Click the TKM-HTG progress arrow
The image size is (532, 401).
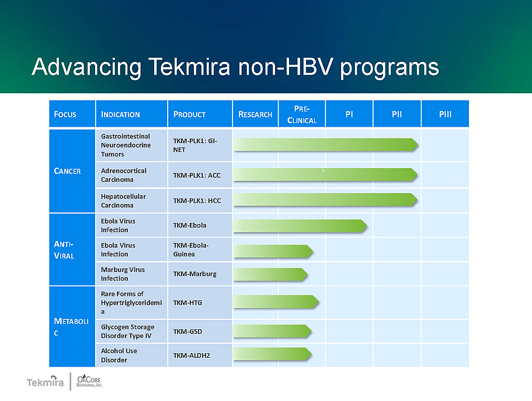(x=276, y=302)
